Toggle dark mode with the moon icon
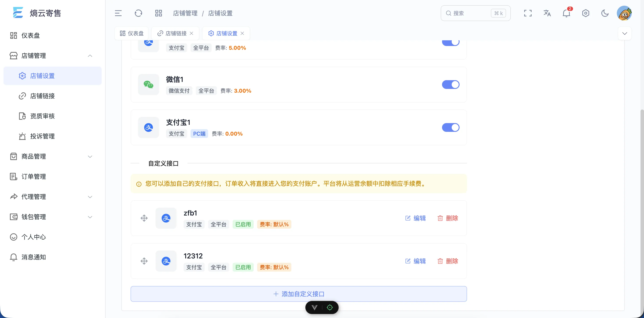Image resolution: width=644 pixels, height=318 pixels. tap(605, 13)
